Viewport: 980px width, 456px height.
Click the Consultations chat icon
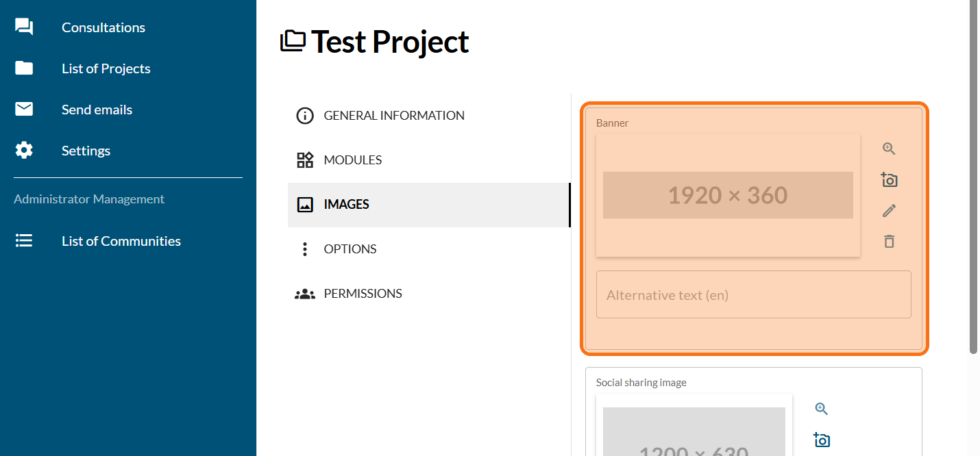point(24,27)
